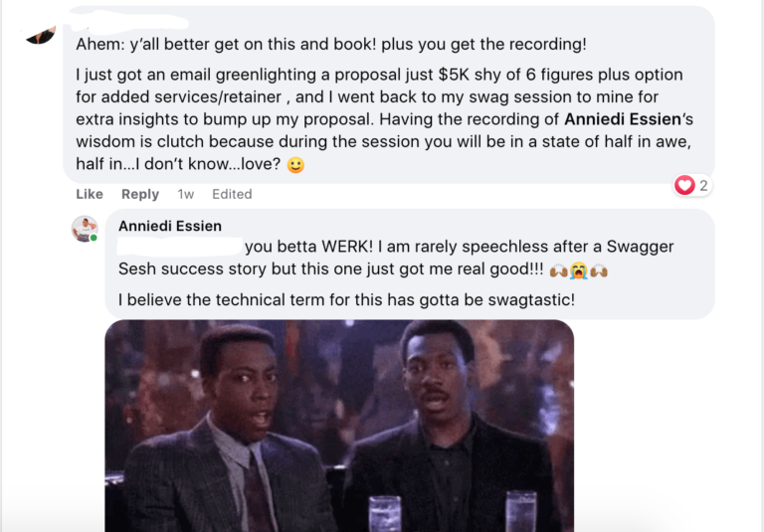Viewport: 764px width, 532px height.
Task: Click bold Anniedi Essien mention in comment
Action: pyautogui.click(x=623, y=119)
